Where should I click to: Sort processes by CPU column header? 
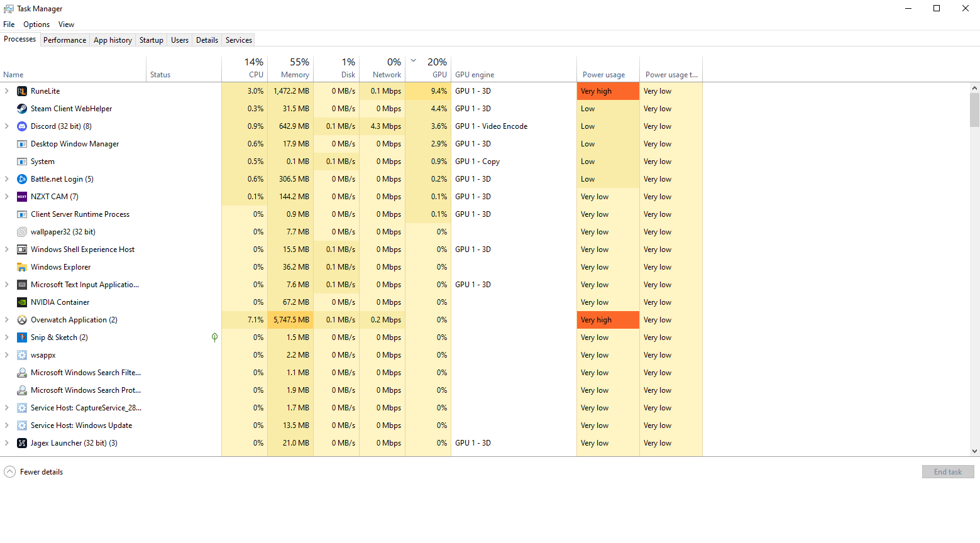245,69
